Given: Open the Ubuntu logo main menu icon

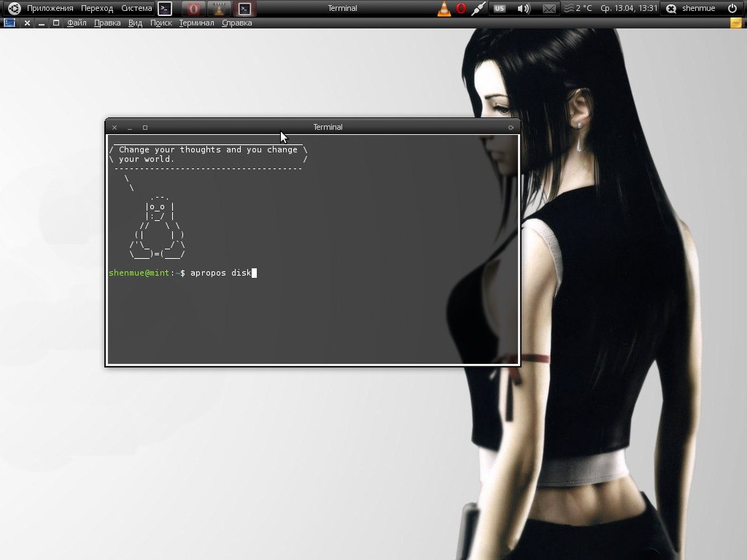Looking at the screenshot, I should point(15,8).
